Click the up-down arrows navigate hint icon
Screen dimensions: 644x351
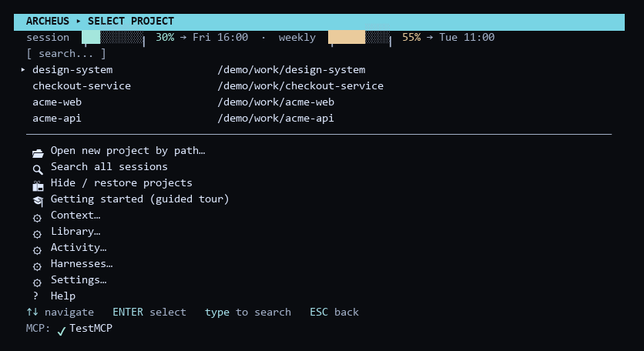tap(32, 312)
